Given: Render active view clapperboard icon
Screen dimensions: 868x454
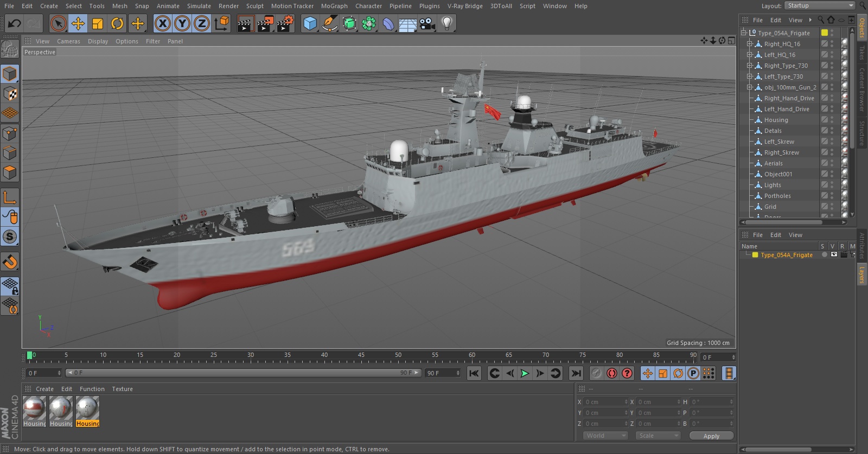Looking at the screenshot, I should coord(245,23).
